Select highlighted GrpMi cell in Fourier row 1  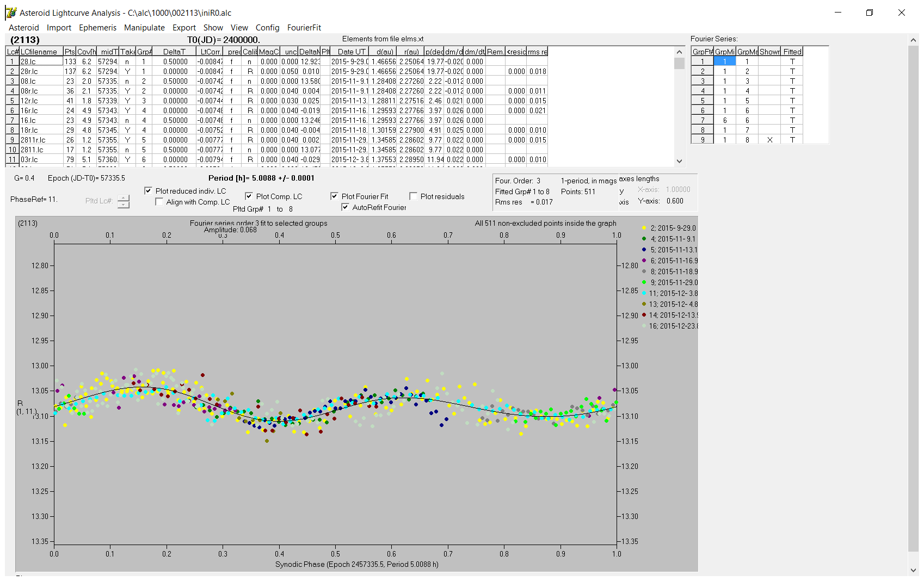click(724, 61)
